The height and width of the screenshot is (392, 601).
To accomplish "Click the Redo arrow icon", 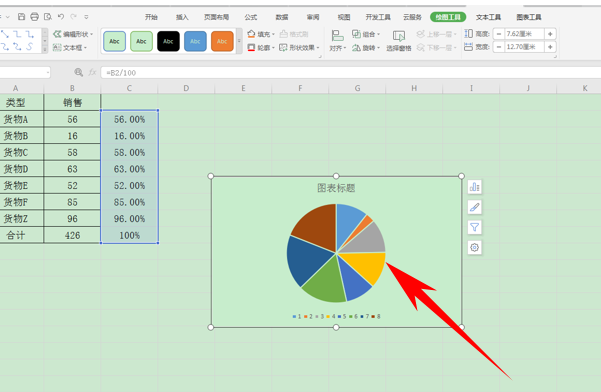I will coord(73,16).
